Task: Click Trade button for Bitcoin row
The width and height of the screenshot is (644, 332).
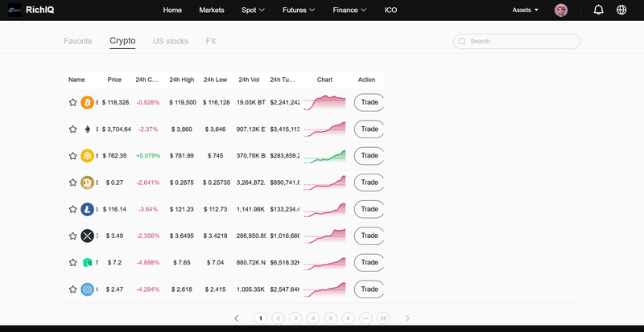Action: tap(369, 103)
